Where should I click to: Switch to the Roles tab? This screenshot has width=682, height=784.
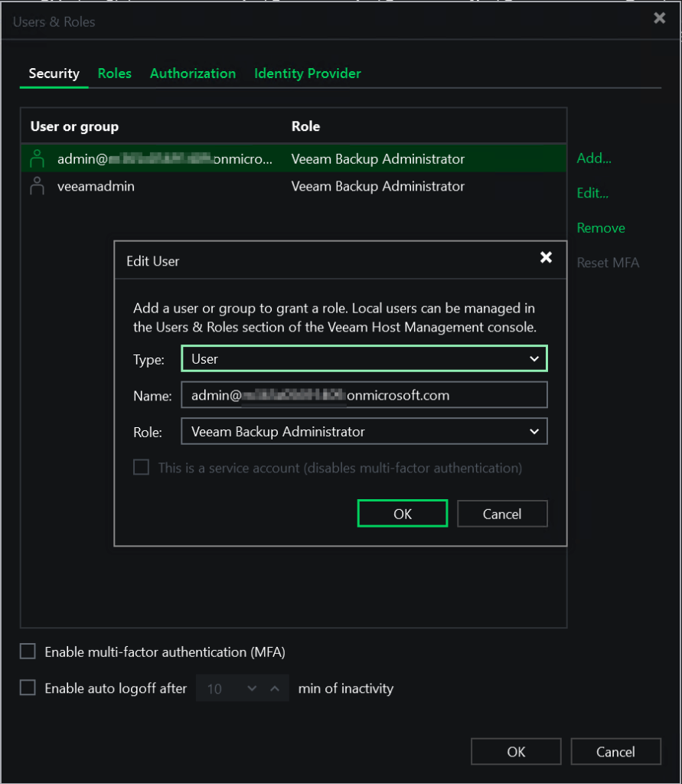coord(115,73)
